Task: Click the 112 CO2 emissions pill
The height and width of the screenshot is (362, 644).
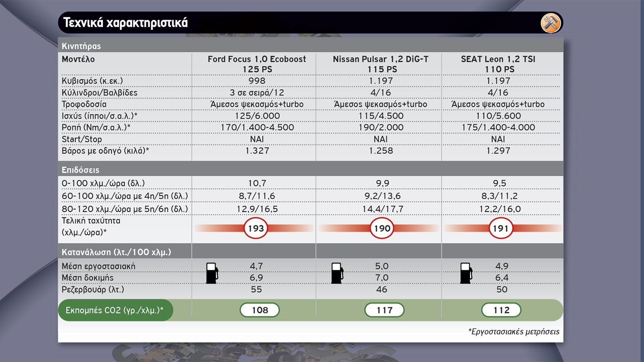Action: coord(501,310)
